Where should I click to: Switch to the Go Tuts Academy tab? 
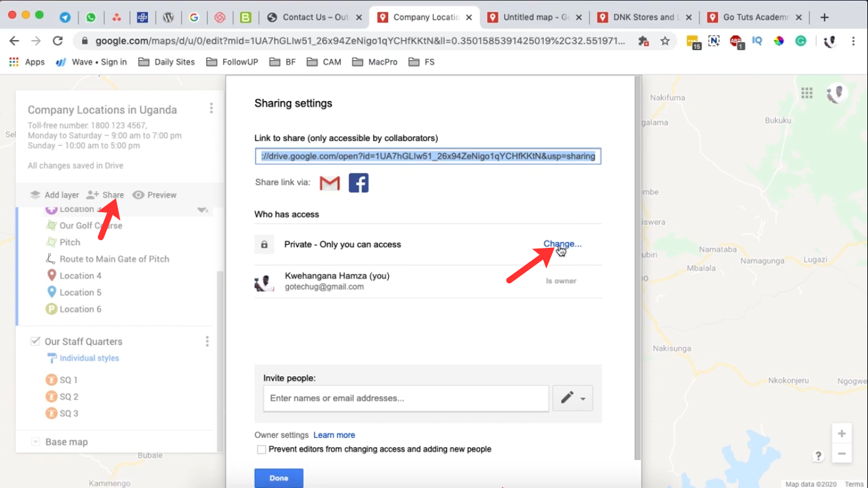click(754, 17)
